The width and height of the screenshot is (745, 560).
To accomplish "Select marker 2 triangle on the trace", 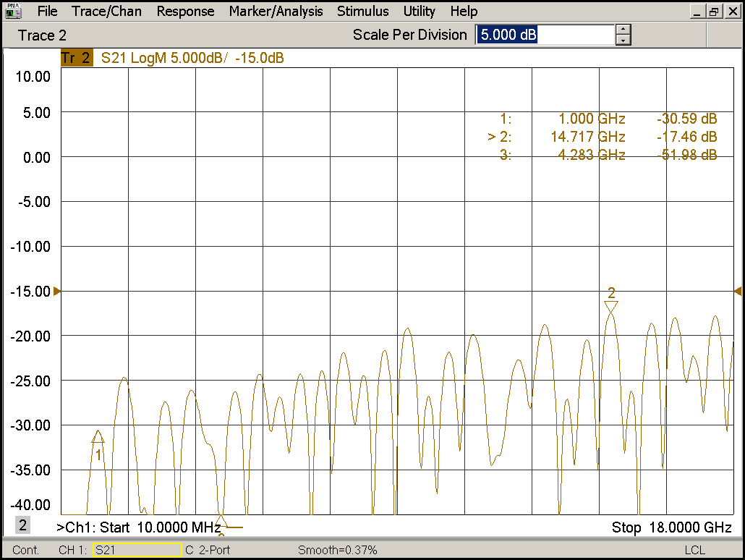I will 611,307.
